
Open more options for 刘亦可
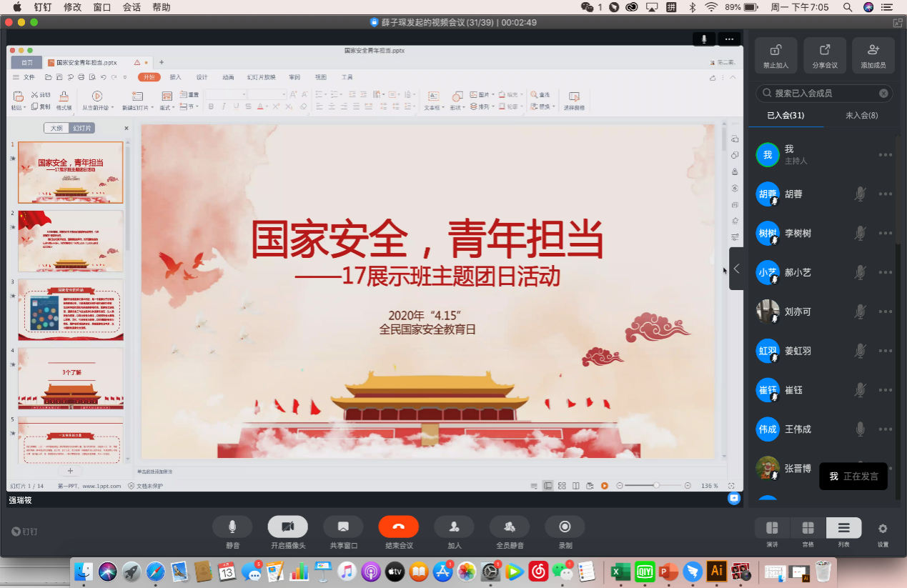pyautogui.click(x=886, y=312)
